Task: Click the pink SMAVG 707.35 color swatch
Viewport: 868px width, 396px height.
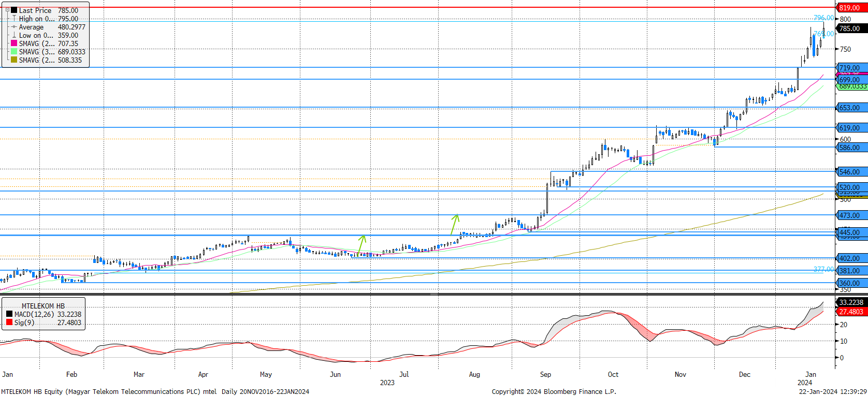Action: [14, 43]
